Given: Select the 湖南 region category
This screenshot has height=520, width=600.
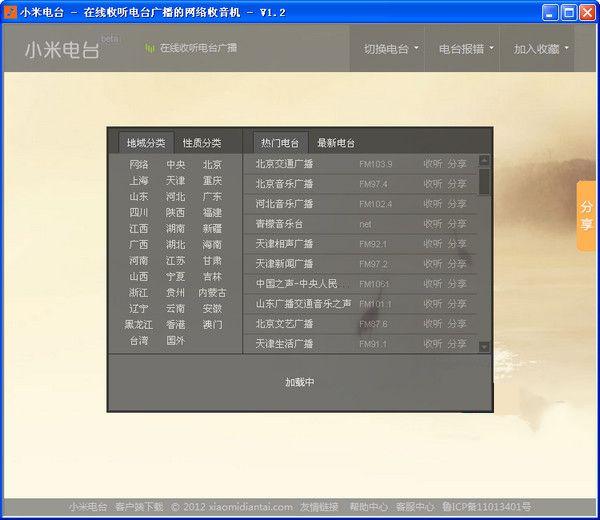Looking at the screenshot, I should (x=175, y=228).
